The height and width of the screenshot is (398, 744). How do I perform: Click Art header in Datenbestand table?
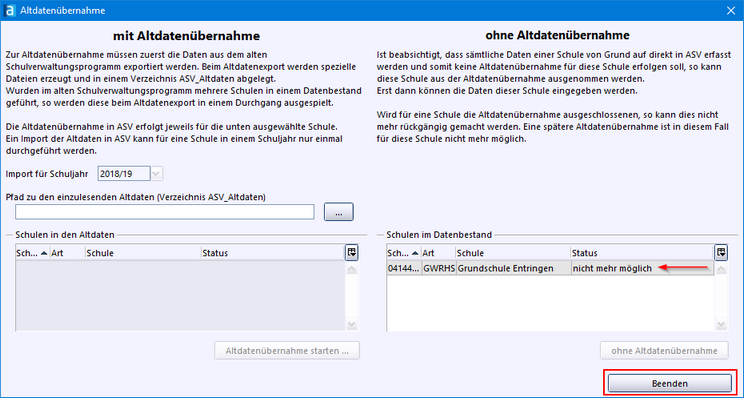439,253
